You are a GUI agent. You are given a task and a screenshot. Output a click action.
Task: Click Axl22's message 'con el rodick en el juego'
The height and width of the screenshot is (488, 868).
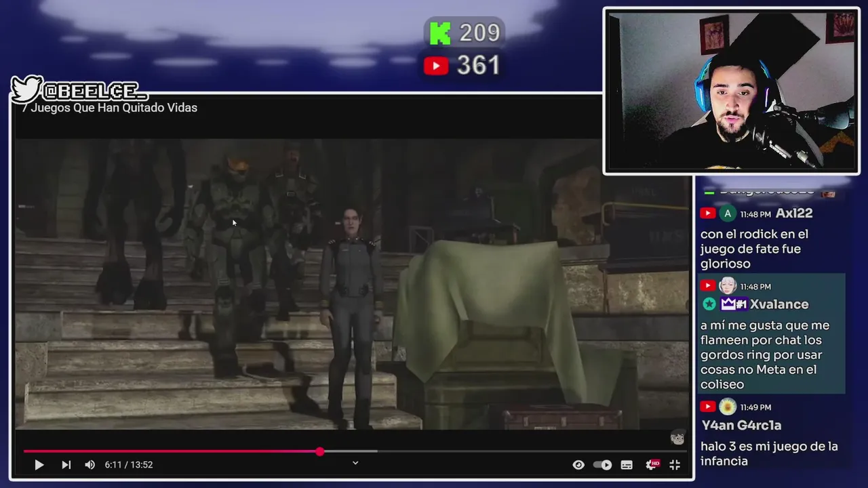[754, 249]
